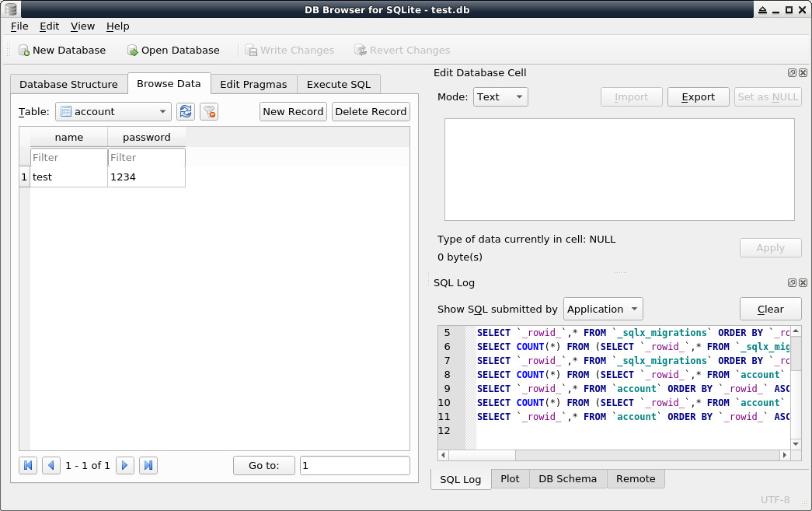The image size is (812, 511).
Task: Click the Write Changes toolbar button
Action: (290, 51)
